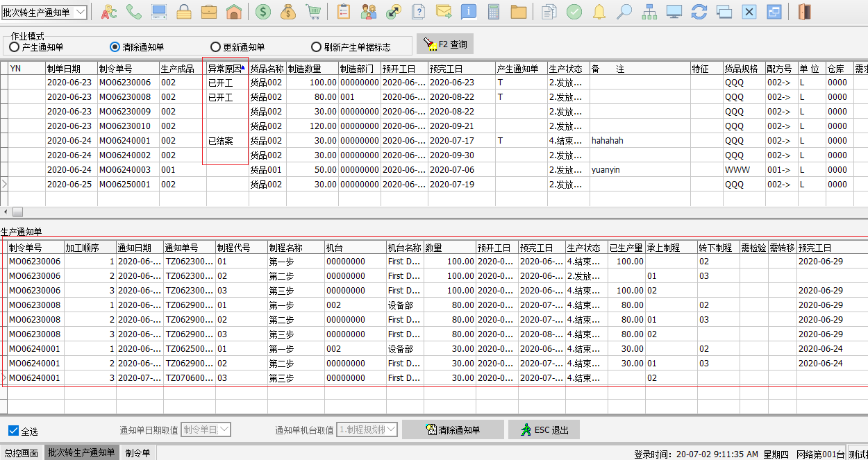Click the exit door toolbar icon
This screenshot has width=868, height=460.
click(x=804, y=12)
